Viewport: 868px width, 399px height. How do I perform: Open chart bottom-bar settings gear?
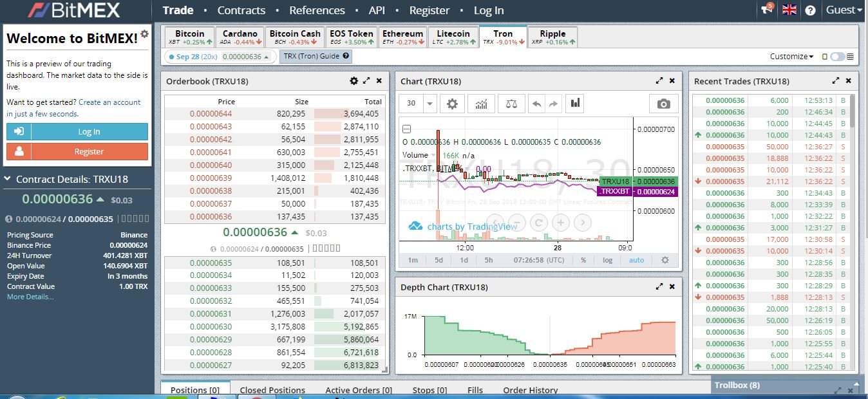coord(665,260)
